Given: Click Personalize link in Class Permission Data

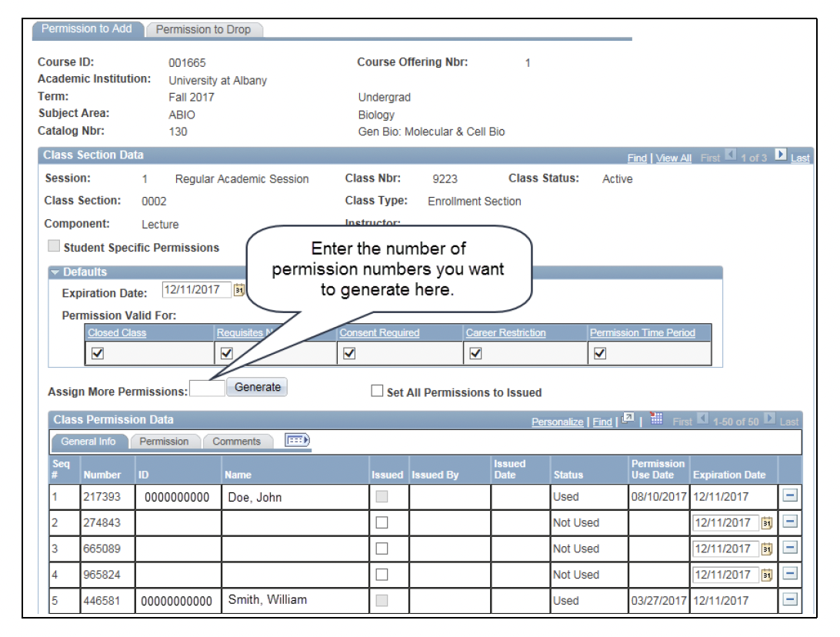Looking at the screenshot, I should [557, 422].
